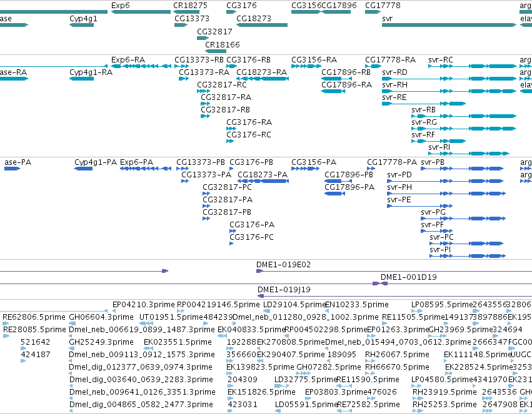Select the EK139823.5prime EST label
This screenshot has height=414, width=532.
click(260, 367)
